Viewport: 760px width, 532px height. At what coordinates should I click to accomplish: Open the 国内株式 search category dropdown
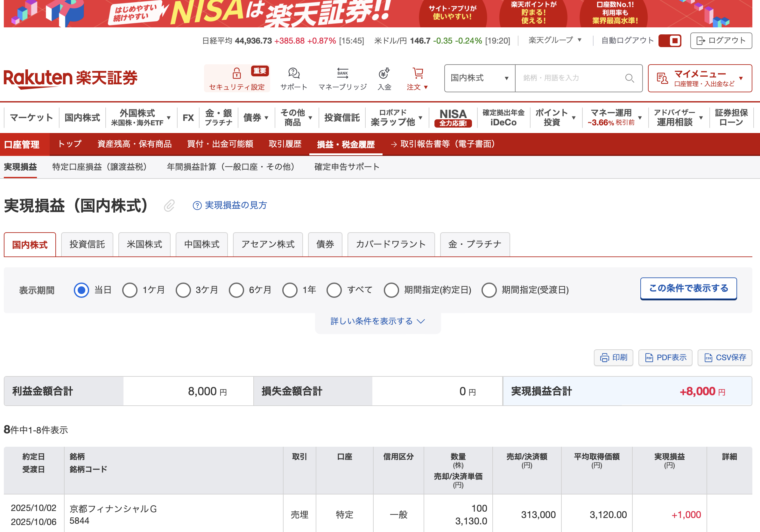click(479, 78)
